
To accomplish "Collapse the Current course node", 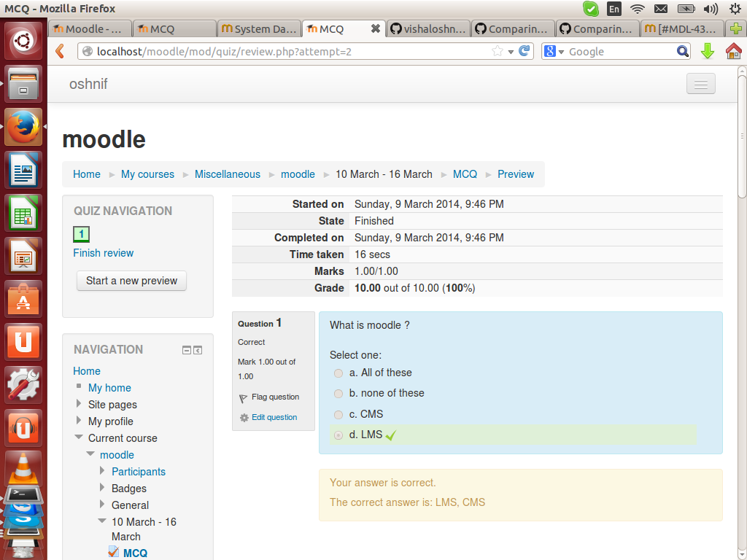I will coord(79,437).
